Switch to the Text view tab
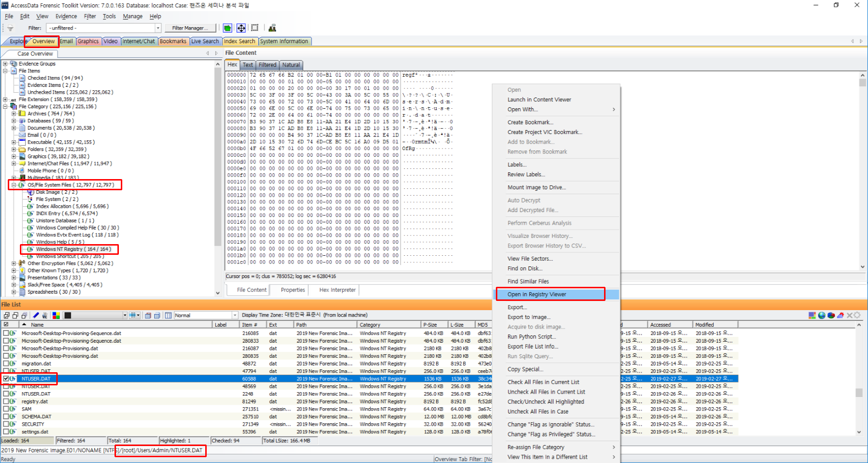The image size is (868, 463). pos(248,65)
